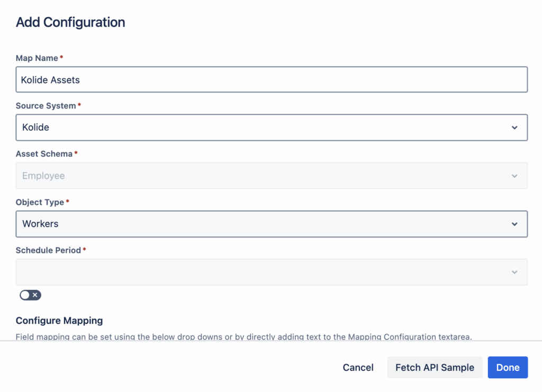The height and width of the screenshot is (392, 542).
Task: Click the Cancel button
Action: (358, 368)
